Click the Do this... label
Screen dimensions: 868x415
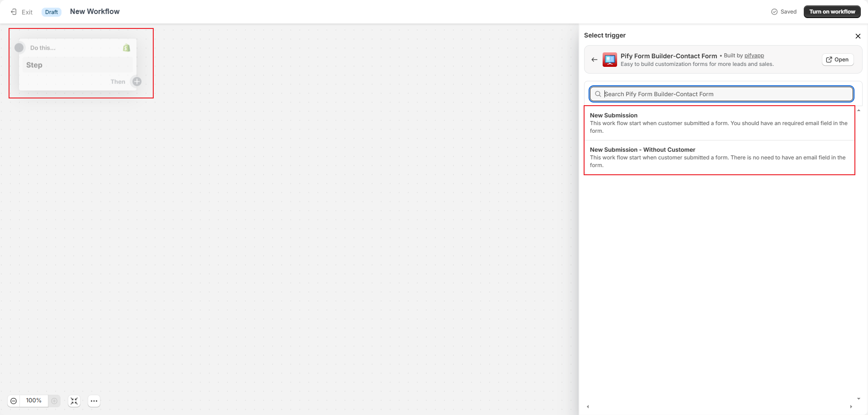click(x=43, y=48)
